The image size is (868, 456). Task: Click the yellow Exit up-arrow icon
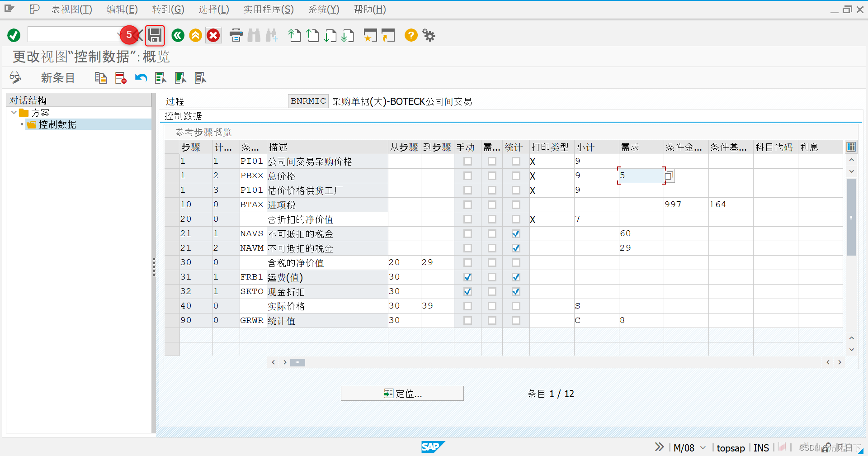coord(196,35)
